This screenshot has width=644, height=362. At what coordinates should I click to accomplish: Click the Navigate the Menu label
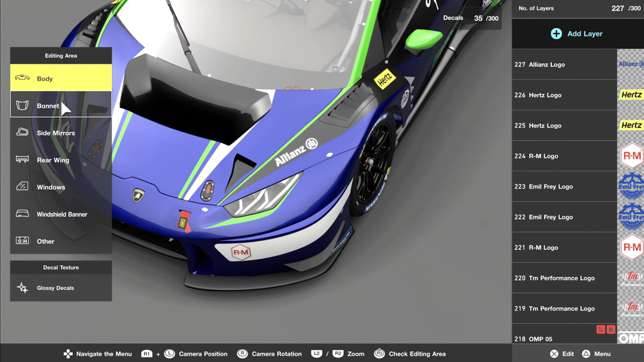click(x=104, y=354)
